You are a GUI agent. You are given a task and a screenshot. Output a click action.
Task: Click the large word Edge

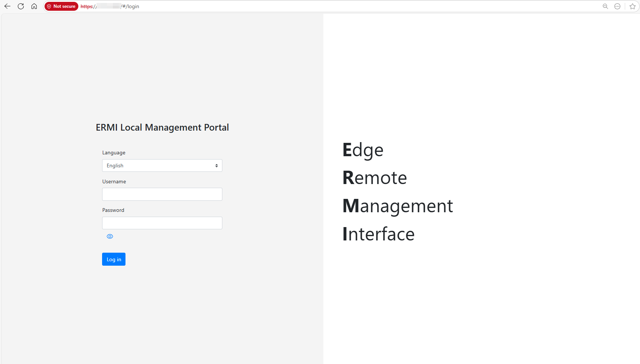[363, 150]
